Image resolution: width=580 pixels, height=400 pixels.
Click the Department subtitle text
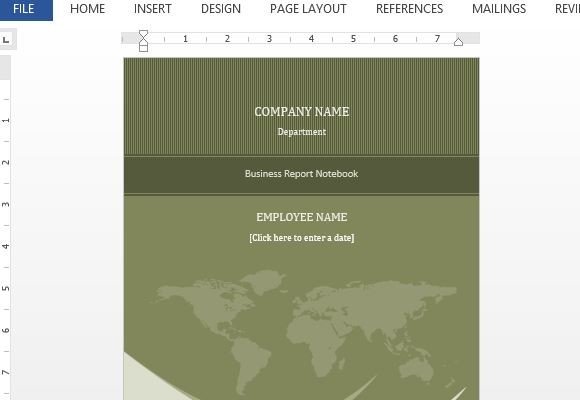[302, 132]
